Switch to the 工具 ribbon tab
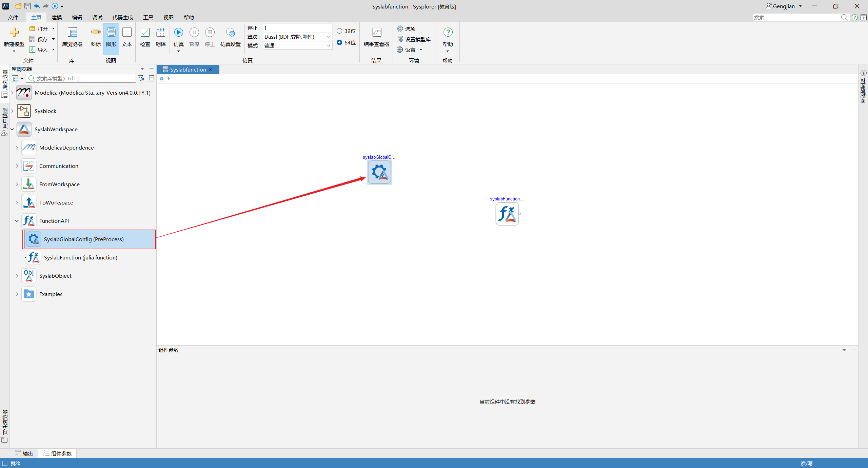 tap(148, 17)
